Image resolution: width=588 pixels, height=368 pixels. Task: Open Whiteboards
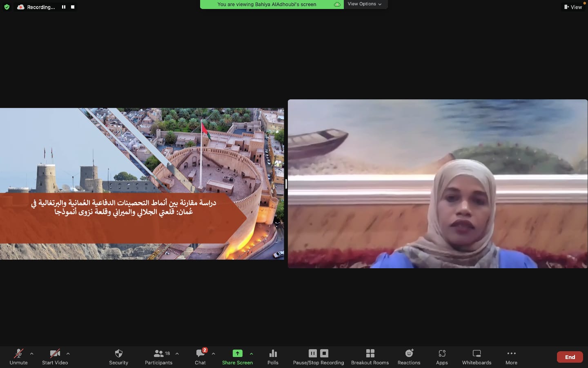[477, 357]
